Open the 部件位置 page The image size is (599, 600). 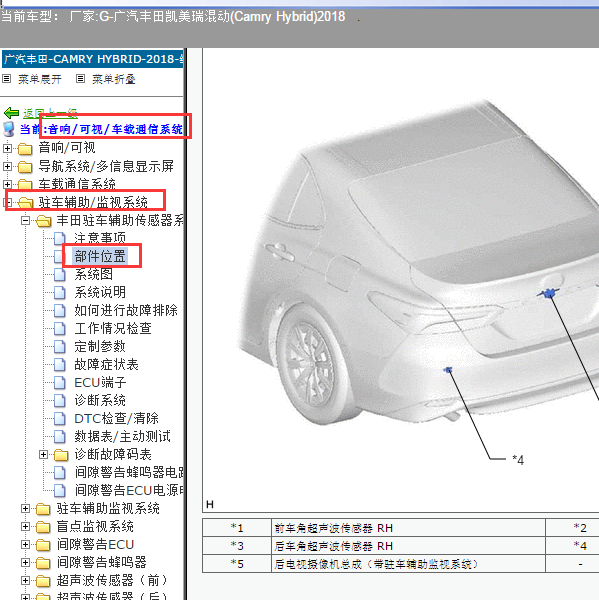[x=100, y=256]
